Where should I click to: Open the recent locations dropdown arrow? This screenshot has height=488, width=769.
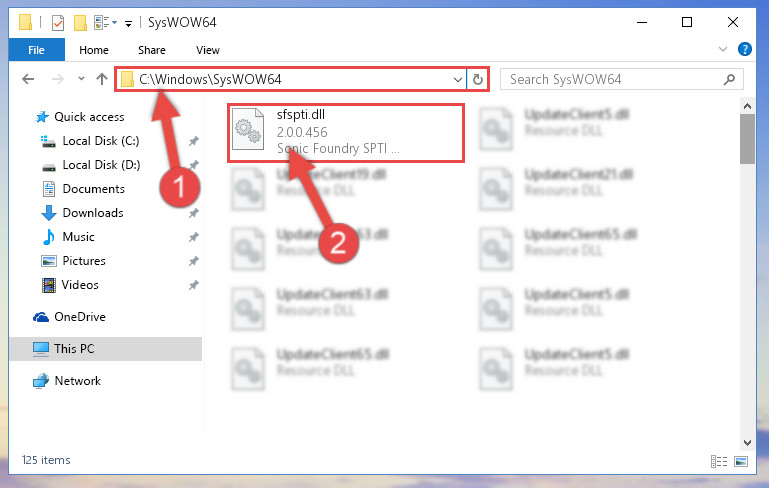click(81, 78)
